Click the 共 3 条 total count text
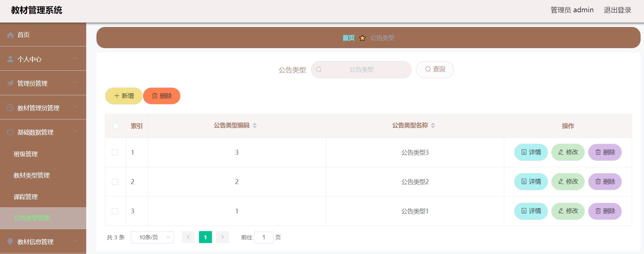The height and width of the screenshot is (254, 644). [x=116, y=237]
